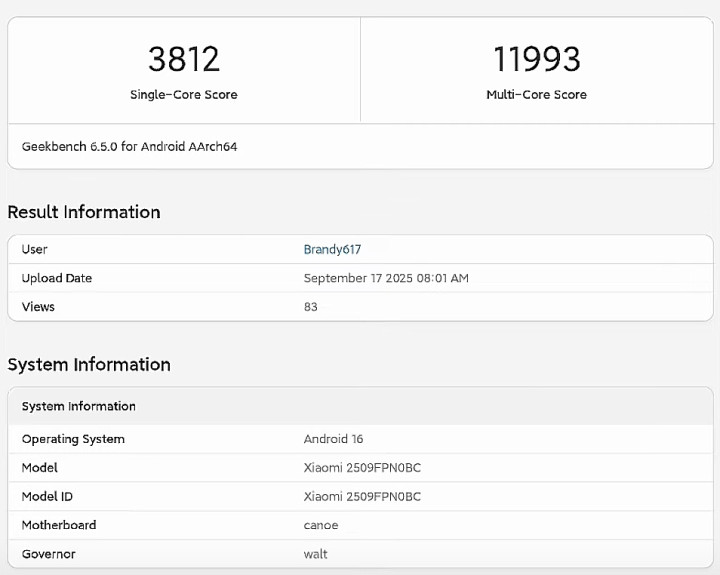Click the 3812 single-core score number

coord(183,59)
